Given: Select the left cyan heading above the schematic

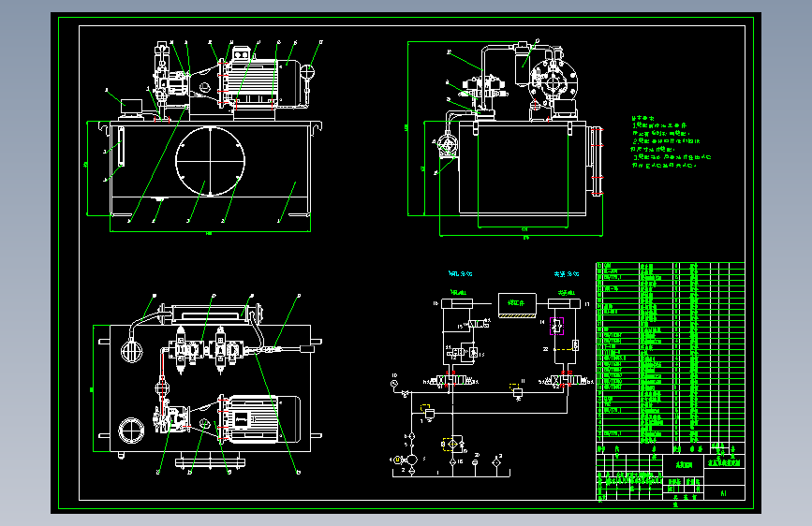Looking at the screenshot, I should pyautogui.click(x=461, y=273).
